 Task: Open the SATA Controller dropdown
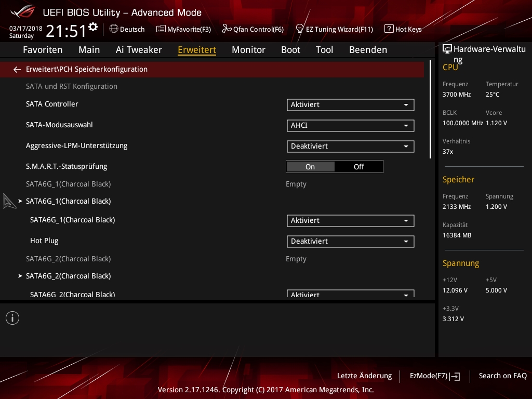point(351,105)
